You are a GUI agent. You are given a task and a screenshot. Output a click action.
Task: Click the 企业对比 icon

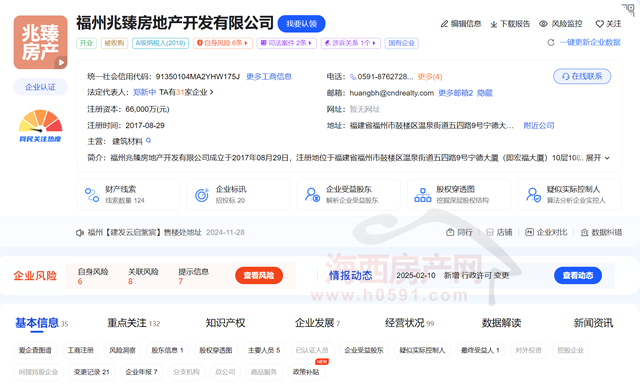tap(529, 232)
